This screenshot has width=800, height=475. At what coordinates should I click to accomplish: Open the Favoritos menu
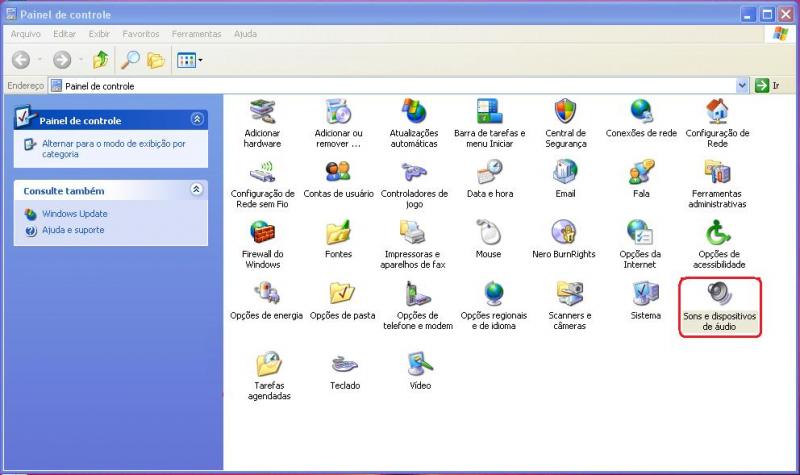point(141,34)
